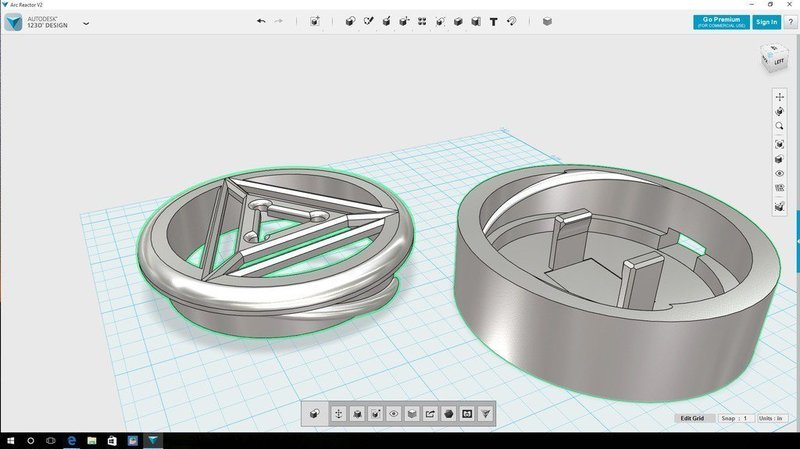Click the view cube LEFT face
Viewport: 800px width, 449px height.
coord(779,62)
